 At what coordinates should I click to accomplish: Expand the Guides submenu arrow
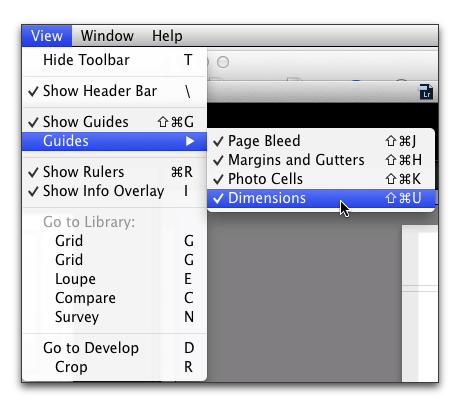tap(190, 141)
